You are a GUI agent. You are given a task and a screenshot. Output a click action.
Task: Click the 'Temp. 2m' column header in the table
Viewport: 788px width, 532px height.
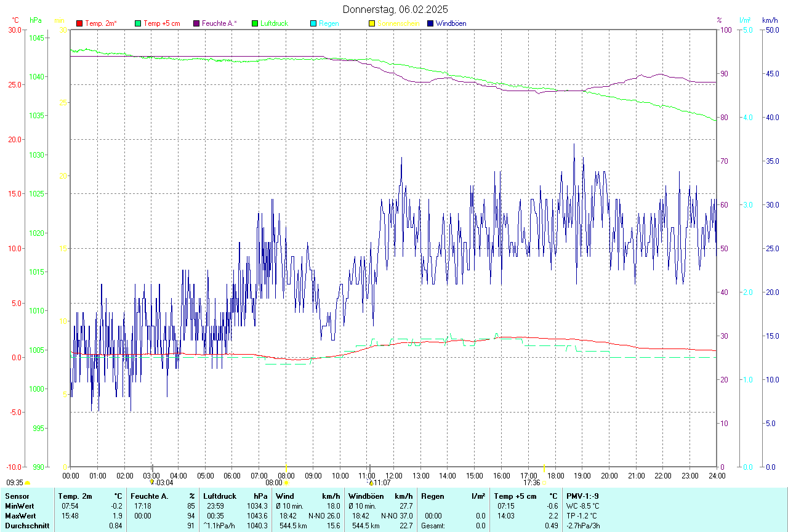(75, 496)
